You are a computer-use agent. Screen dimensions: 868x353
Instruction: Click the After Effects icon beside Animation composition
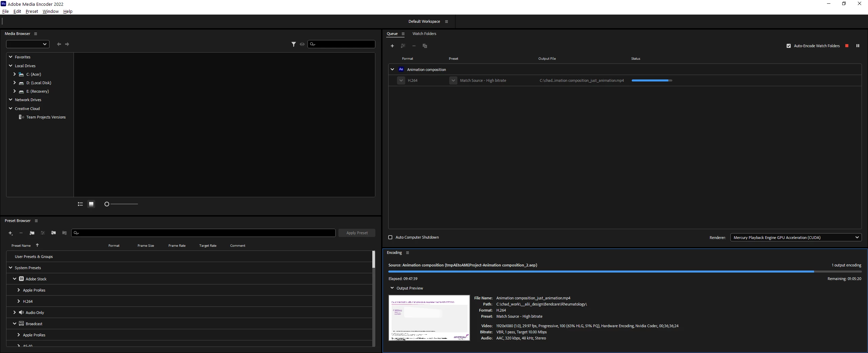point(401,69)
